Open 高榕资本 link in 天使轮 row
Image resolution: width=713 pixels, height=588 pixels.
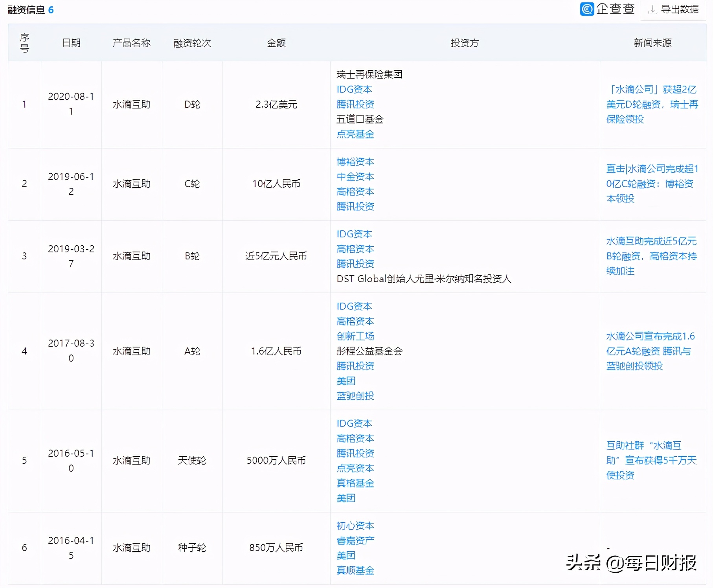pyautogui.click(x=355, y=438)
